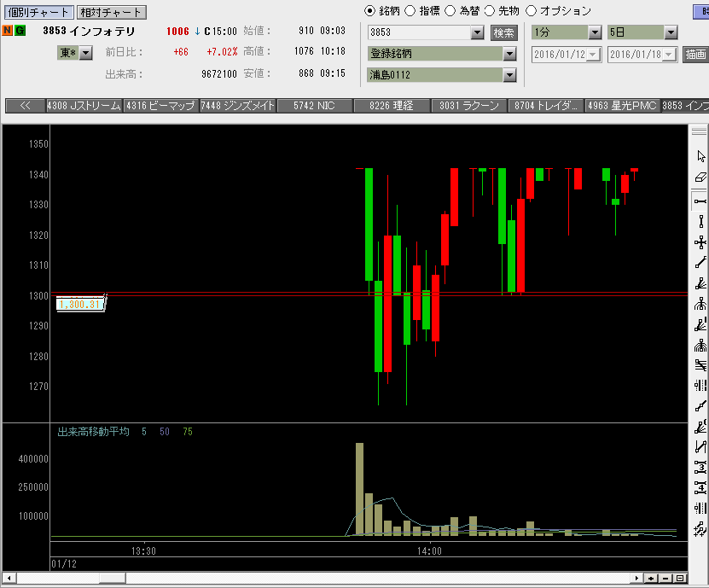
Task: Click the stock code input field showing 3853
Action: [419, 32]
